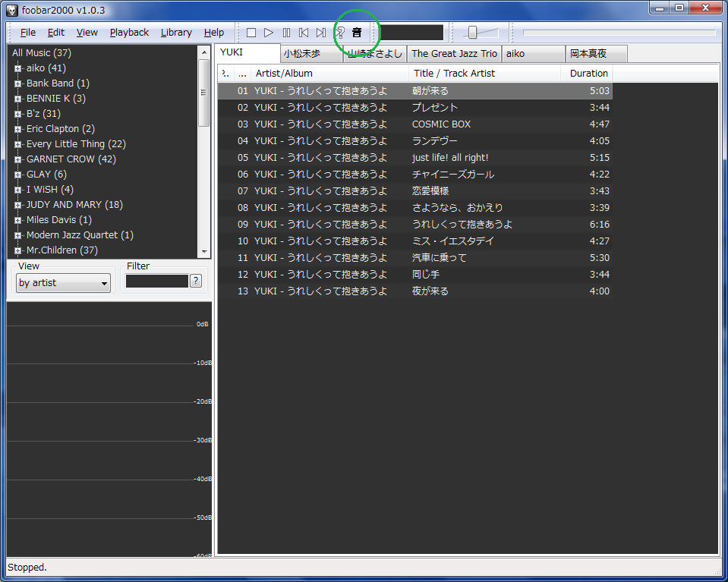Select track 12 同じ手
This screenshot has width=728, height=582.
pyautogui.click(x=415, y=275)
